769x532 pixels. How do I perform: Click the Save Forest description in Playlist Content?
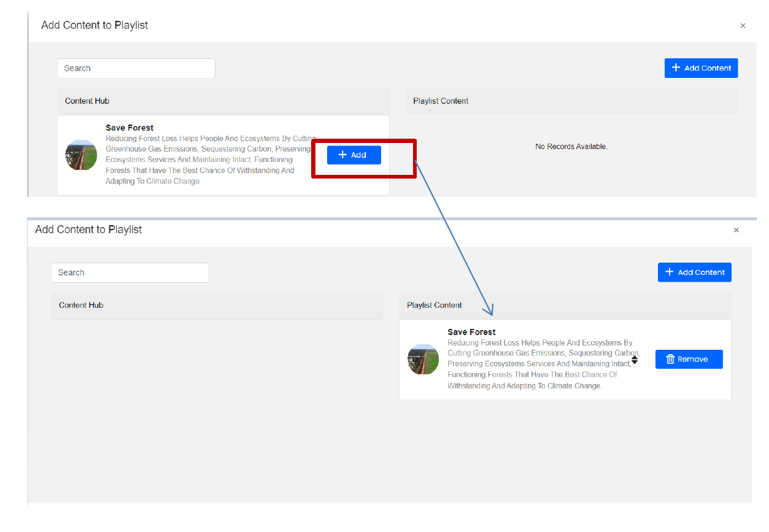(540, 364)
